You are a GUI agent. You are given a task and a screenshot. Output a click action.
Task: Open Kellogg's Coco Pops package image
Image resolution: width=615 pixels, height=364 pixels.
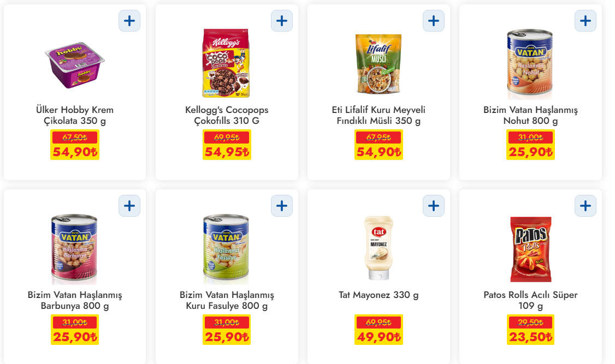(226, 63)
